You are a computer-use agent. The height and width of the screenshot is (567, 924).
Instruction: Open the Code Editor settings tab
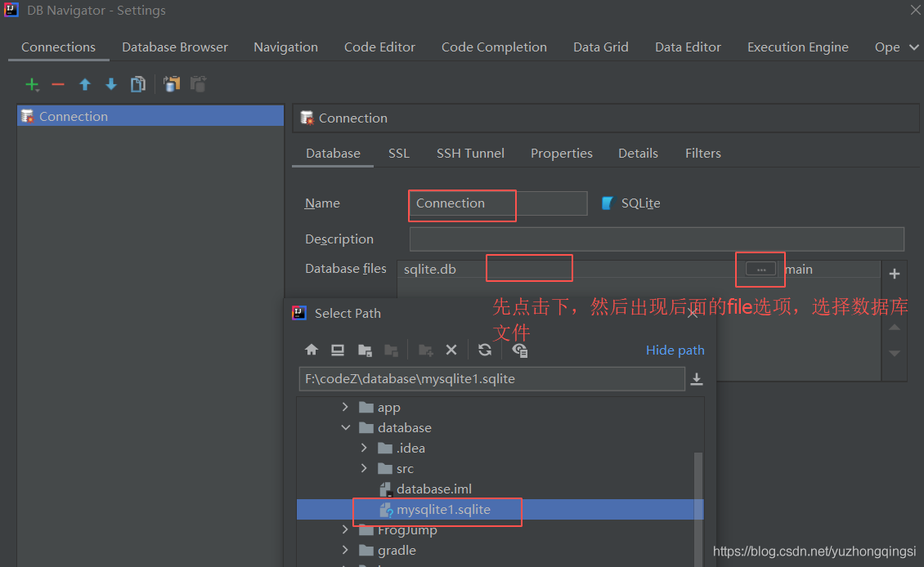click(379, 47)
